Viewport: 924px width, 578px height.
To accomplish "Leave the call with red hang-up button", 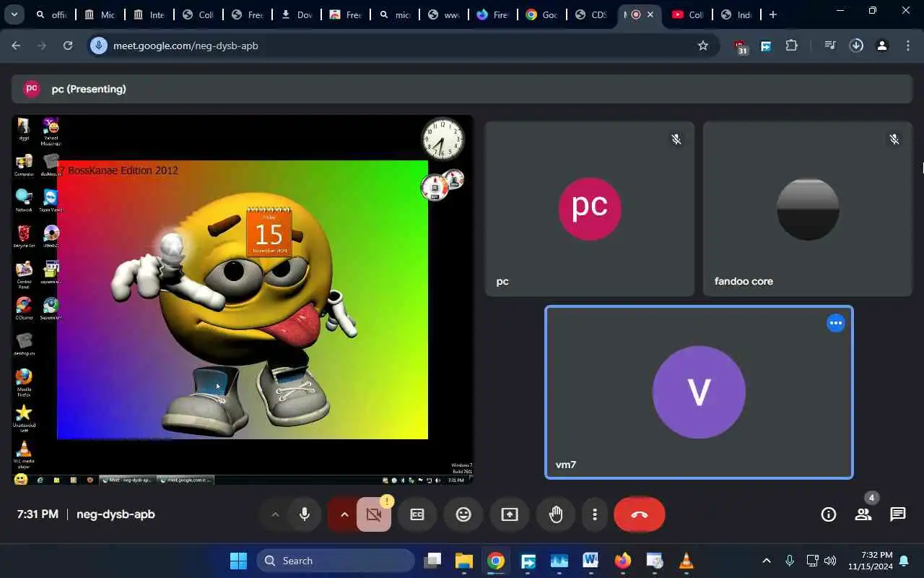I will 640,514.
